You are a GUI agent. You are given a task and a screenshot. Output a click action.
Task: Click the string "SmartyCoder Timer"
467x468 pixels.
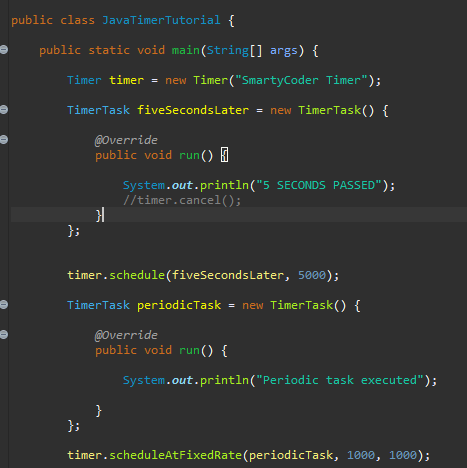301,80
